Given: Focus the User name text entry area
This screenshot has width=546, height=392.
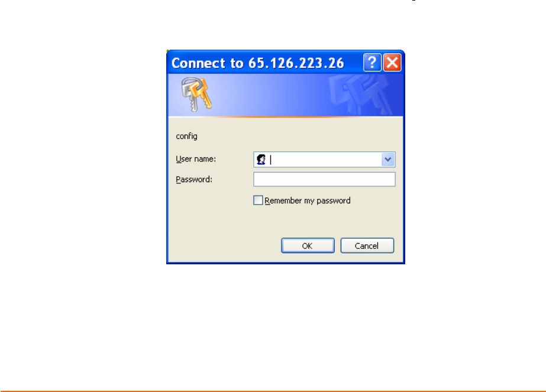Looking at the screenshot, I should pyautogui.click(x=325, y=160).
